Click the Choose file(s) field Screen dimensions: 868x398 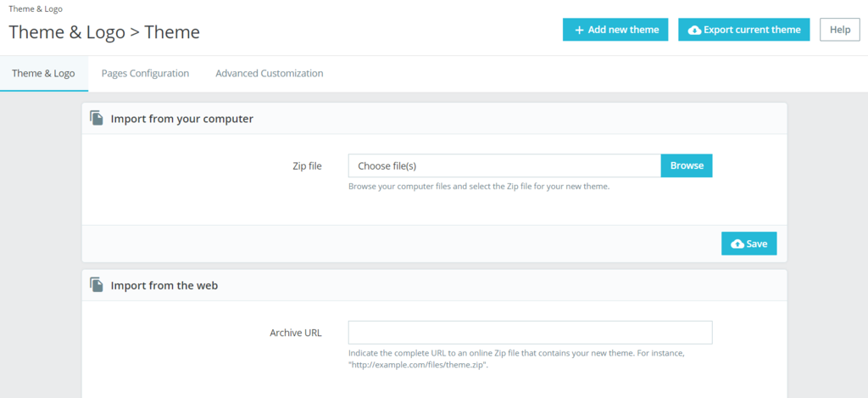tap(504, 165)
